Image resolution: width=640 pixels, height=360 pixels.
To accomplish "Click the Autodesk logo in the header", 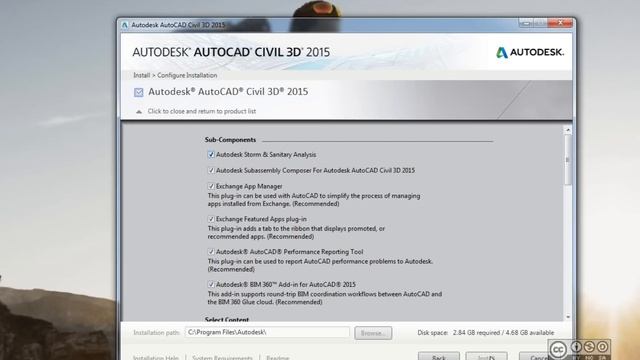I will [x=530, y=52].
